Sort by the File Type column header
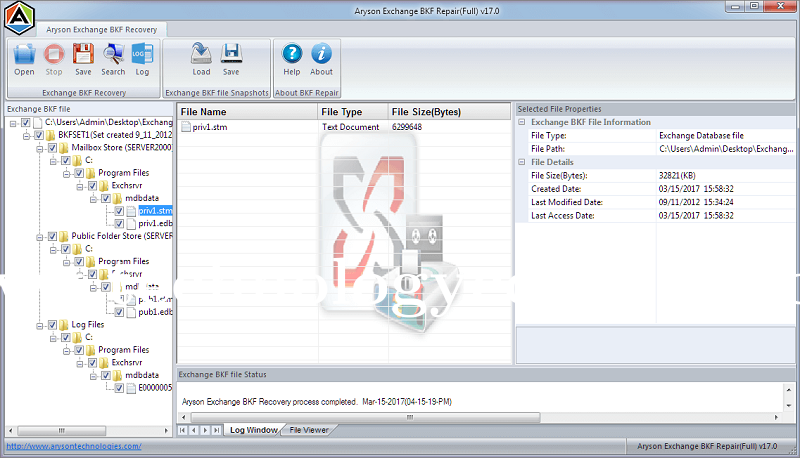Screen dimensions: 800x458 353,112
